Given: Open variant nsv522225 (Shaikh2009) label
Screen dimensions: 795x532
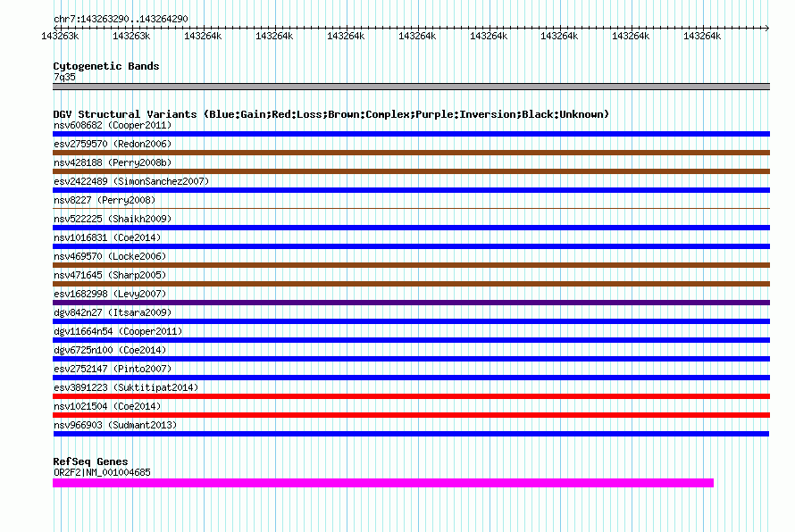Looking at the screenshot, I should coord(113,219).
